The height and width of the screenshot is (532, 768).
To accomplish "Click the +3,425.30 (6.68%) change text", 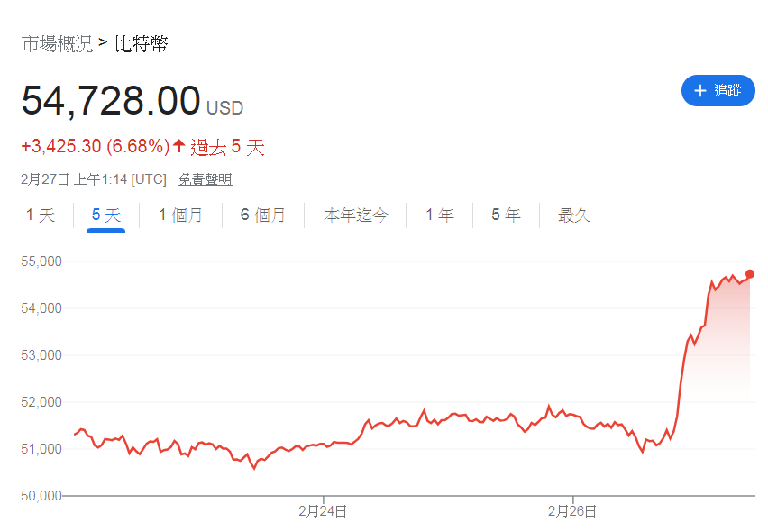I will pyautogui.click(x=95, y=146).
